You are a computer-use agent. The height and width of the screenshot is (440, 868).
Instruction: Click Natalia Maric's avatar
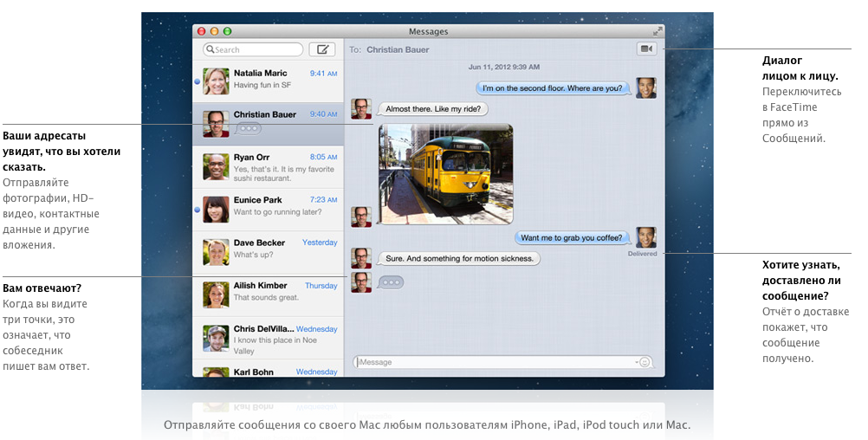[216, 81]
